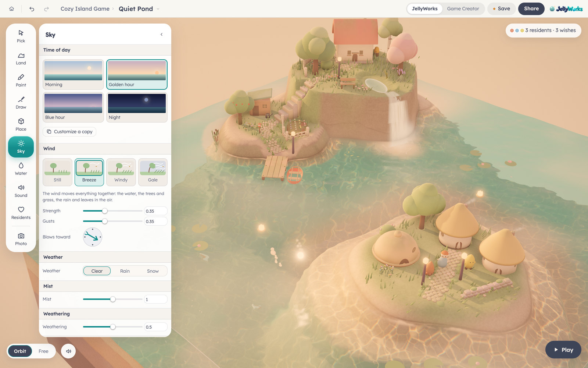Select Rain weather
This screenshot has width=588, height=368.
click(125, 271)
